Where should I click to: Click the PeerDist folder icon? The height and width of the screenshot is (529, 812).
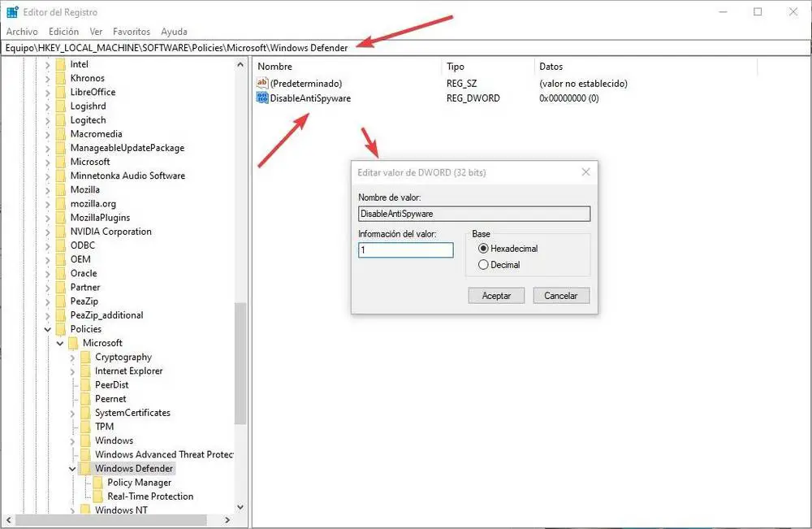pos(85,385)
